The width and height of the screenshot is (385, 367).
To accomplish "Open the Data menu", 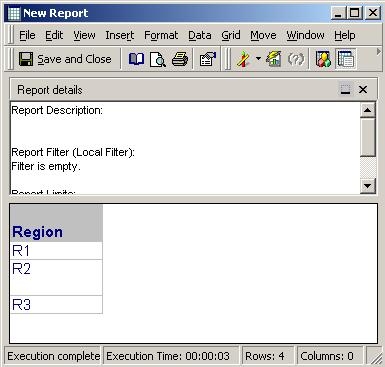I will [x=200, y=35].
